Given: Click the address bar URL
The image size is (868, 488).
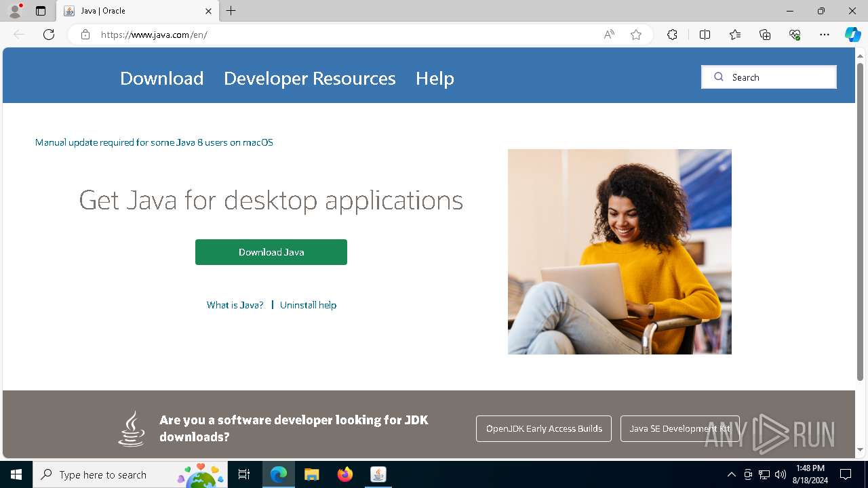Looking at the screenshot, I should [154, 35].
